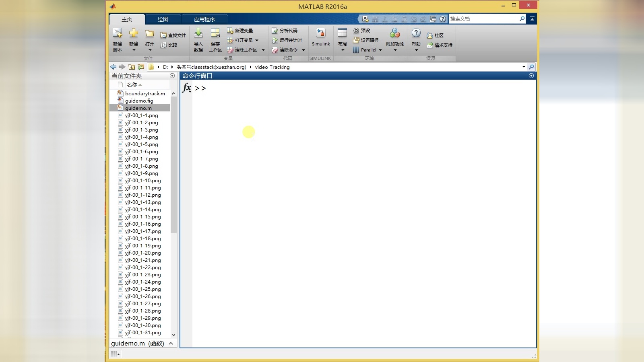Click 查找文件 (Find Files)
The image size is (644, 362).
(x=173, y=35)
